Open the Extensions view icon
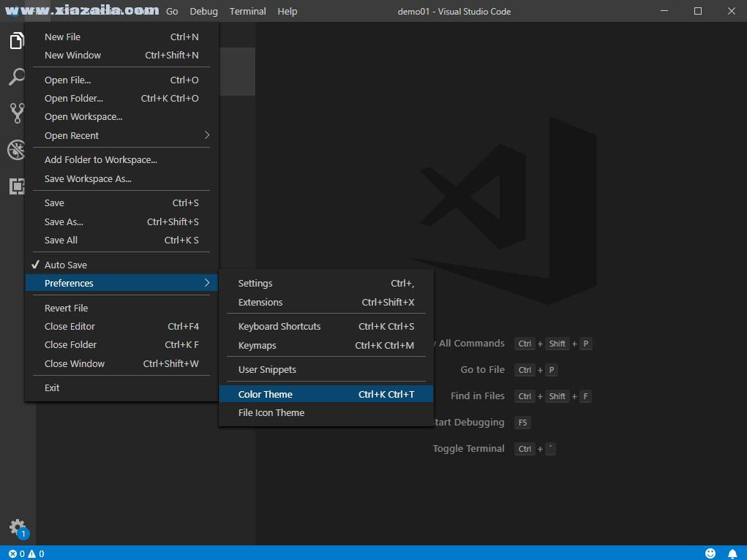The image size is (747, 560). [17, 186]
